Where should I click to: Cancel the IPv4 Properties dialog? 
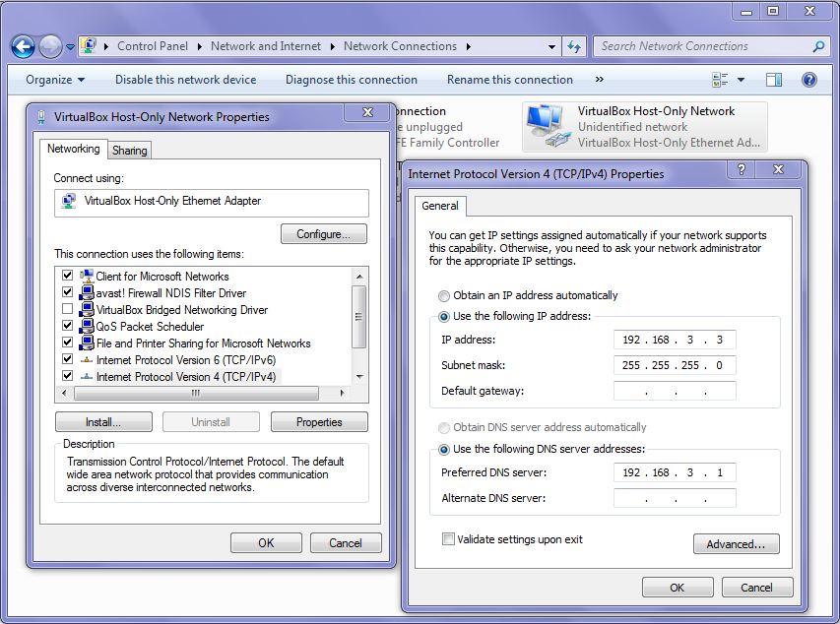pos(757,588)
